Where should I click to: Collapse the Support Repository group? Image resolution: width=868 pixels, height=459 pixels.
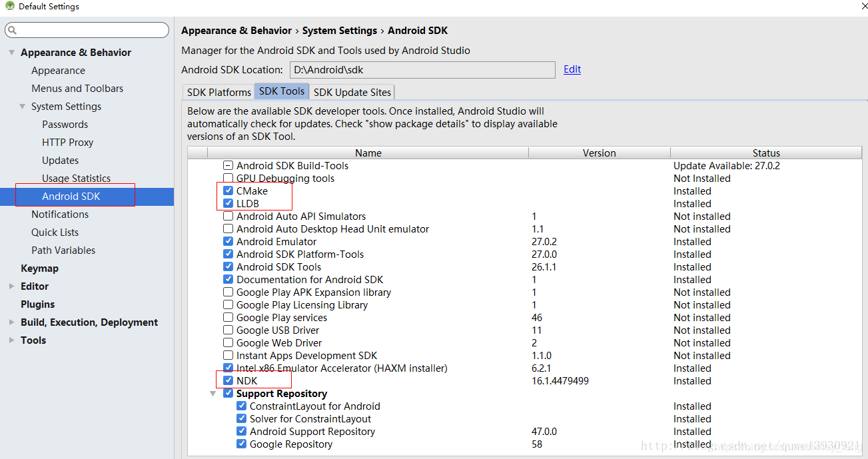[x=213, y=393]
